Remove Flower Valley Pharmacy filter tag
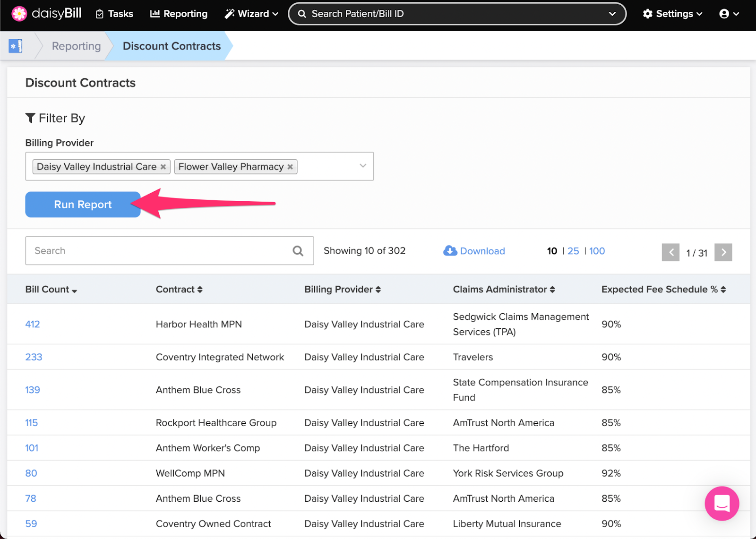The image size is (756, 539). (x=290, y=167)
